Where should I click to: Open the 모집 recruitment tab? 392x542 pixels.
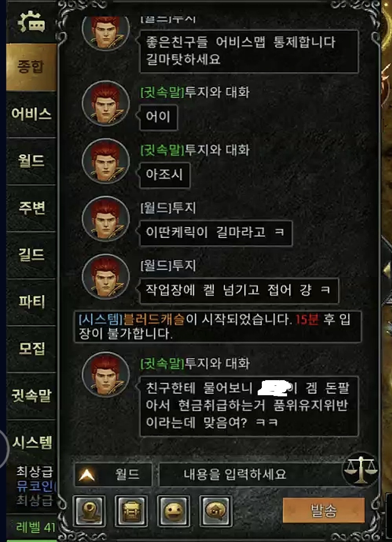pos(31,349)
